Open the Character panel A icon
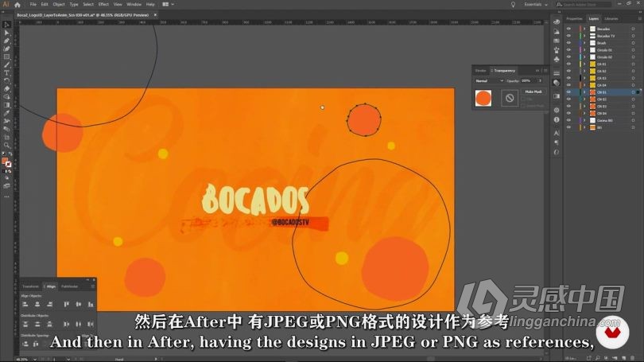 coord(557,133)
